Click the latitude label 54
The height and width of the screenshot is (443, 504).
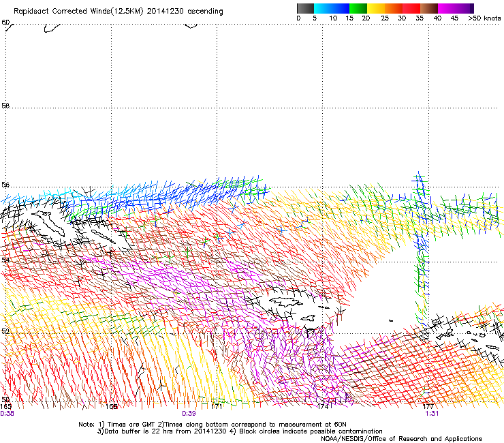[x=5, y=259]
